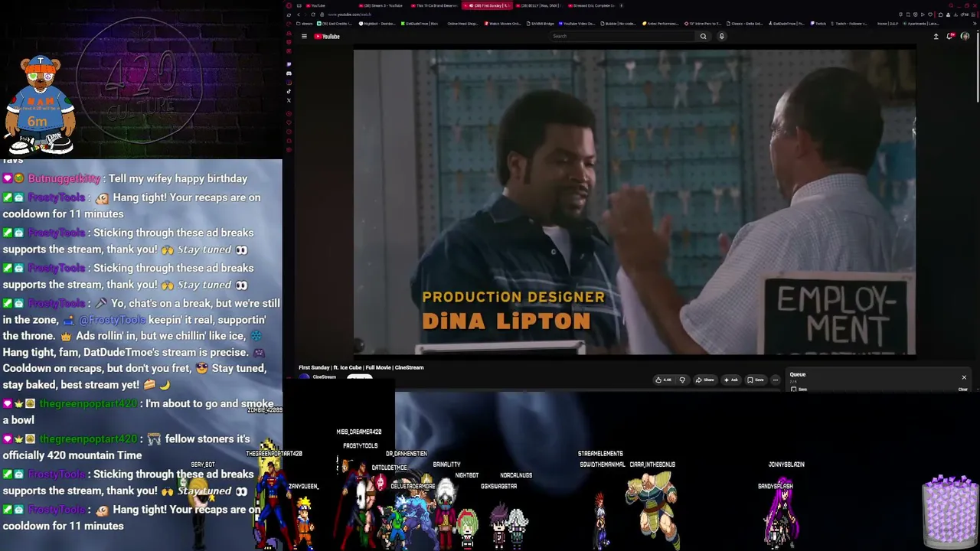
Task: Switch to the This Ti-Ca Brand tab
Action: click(436, 5)
